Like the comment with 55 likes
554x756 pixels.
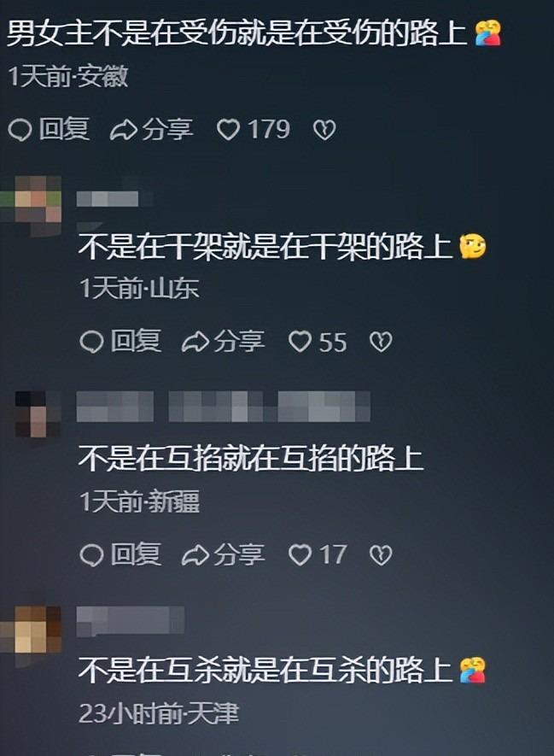[x=300, y=343]
